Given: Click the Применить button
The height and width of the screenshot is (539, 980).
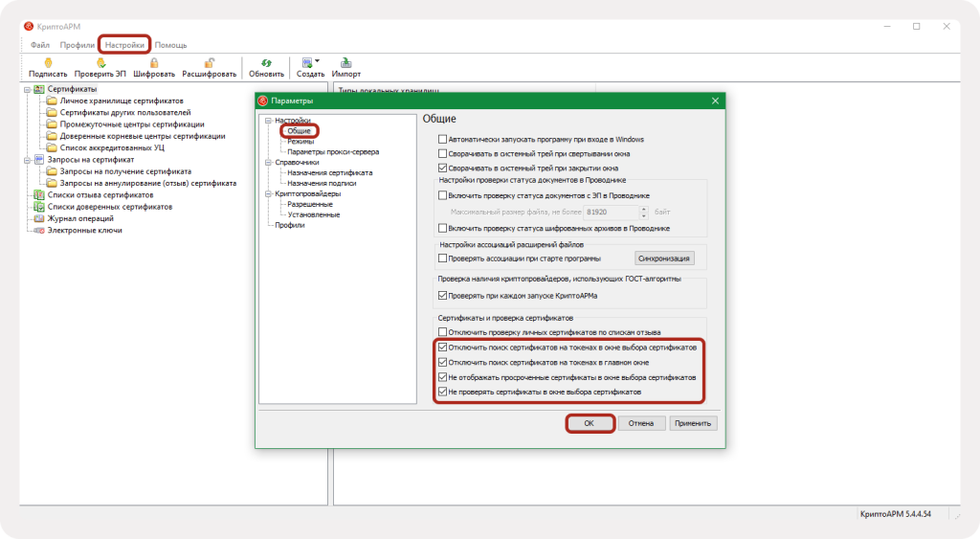Looking at the screenshot, I should click(x=693, y=423).
